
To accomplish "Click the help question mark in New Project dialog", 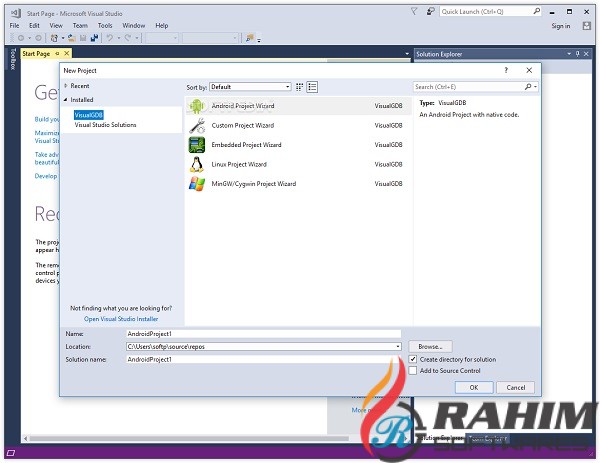I will pyautogui.click(x=506, y=70).
